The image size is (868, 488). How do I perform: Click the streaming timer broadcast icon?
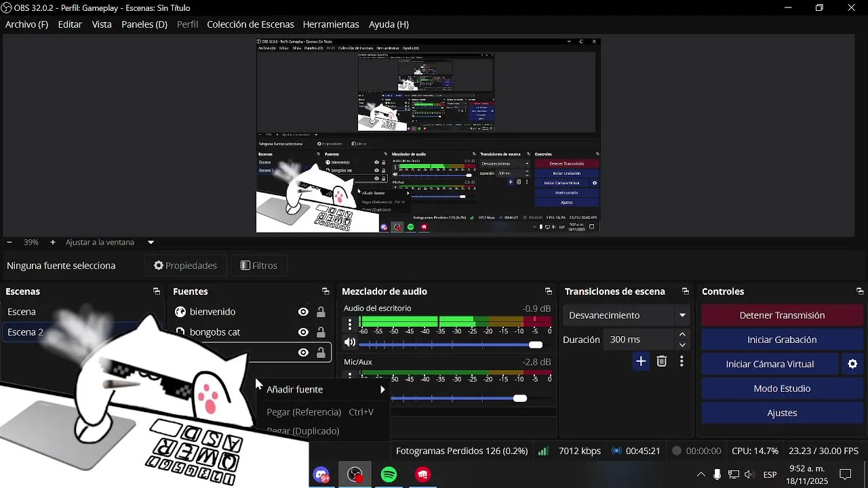tap(616, 451)
